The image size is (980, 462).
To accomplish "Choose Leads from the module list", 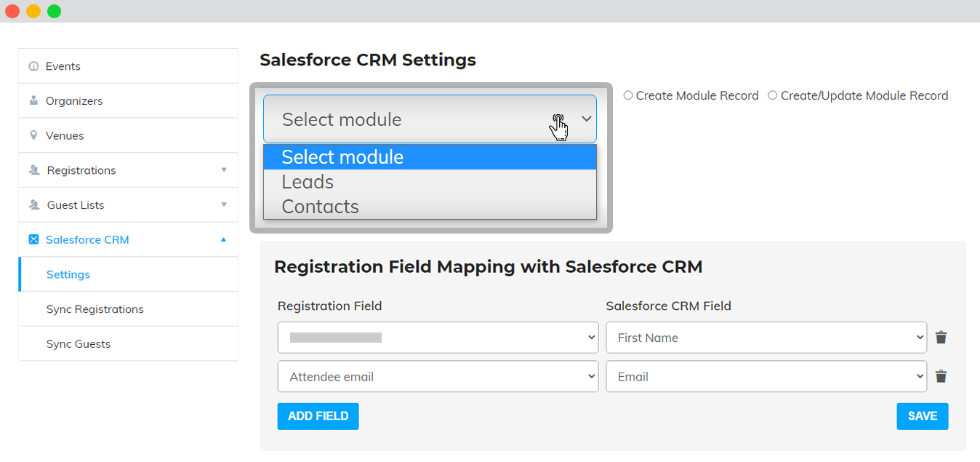I will [x=430, y=182].
